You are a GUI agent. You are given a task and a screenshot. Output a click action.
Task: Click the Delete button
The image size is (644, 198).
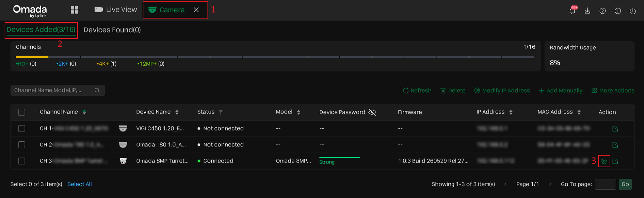453,91
